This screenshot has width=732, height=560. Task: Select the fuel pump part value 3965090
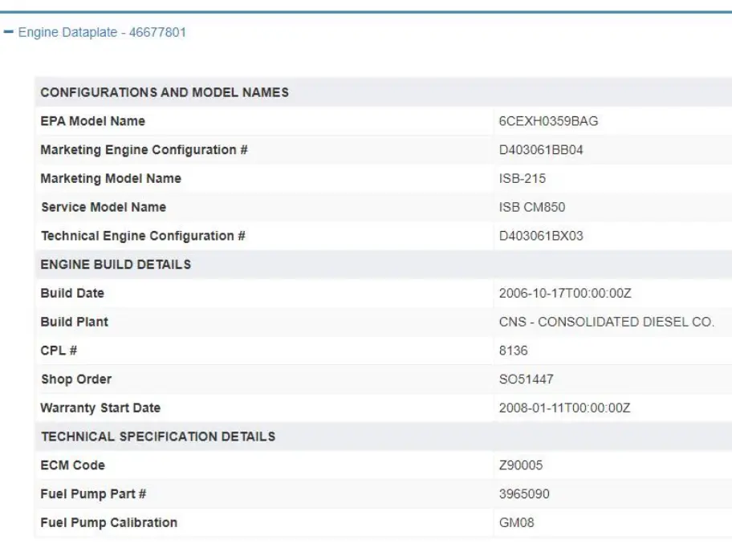[x=524, y=493]
